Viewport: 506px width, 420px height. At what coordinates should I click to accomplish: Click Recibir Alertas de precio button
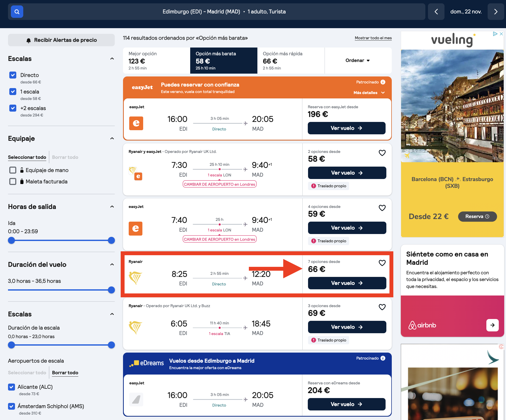tap(61, 40)
